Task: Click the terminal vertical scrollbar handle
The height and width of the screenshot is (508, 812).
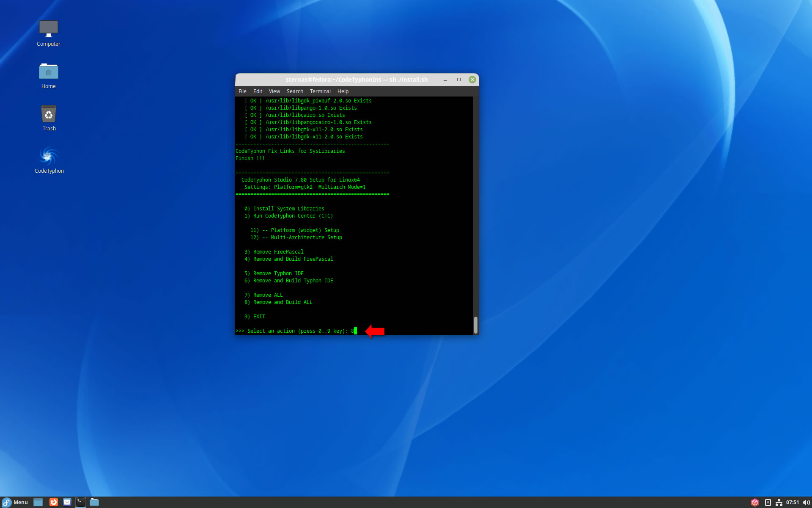Action: 475,325
